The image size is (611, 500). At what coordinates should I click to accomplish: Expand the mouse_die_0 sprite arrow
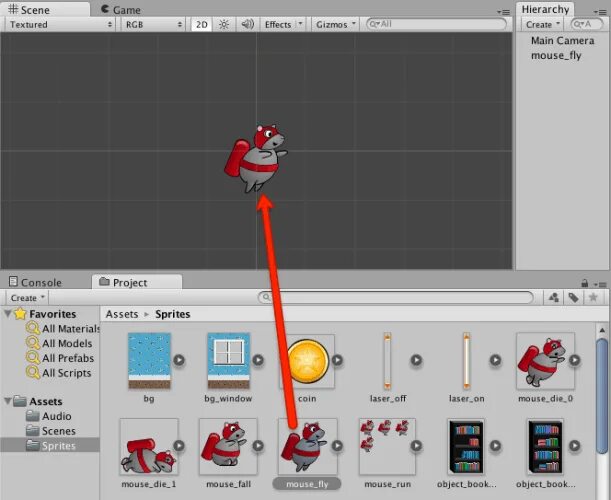[x=575, y=360]
